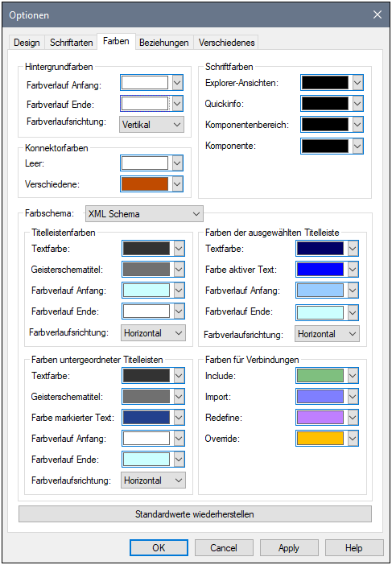This screenshot has width=392, height=565.
Task: Open untergeordneter Titelleisten Farbverlaufsrichtung dropdown
Action: point(154,480)
